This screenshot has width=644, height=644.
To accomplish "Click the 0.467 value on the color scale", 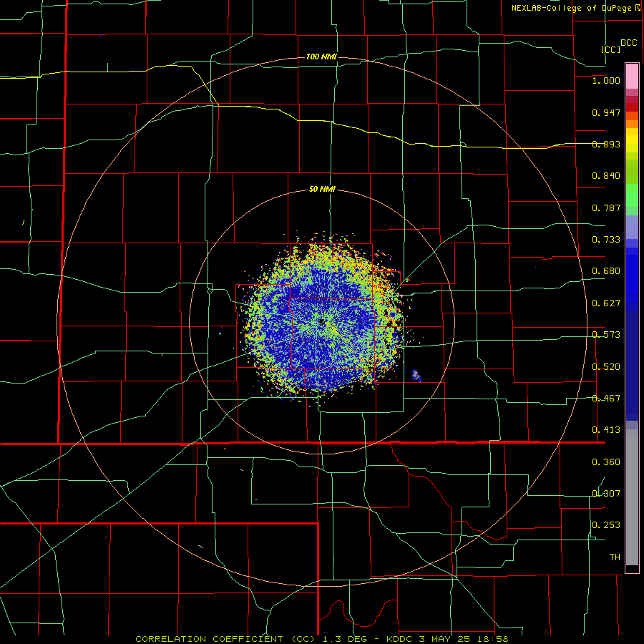I will (x=606, y=399).
